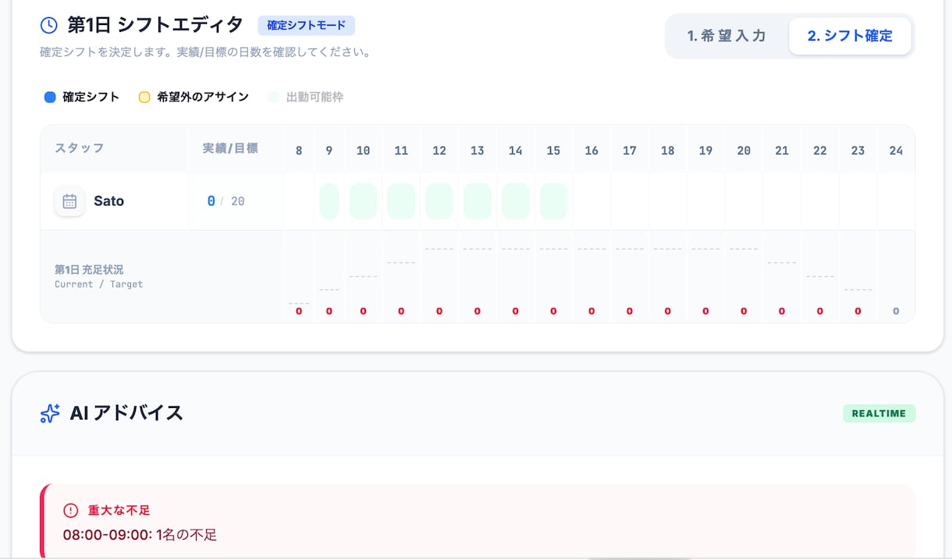Click the blue 確定シフト legend dot
Image resolution: width=952 pixels, height=560 pixels.
pyautogui.click(x=50, y=97)
